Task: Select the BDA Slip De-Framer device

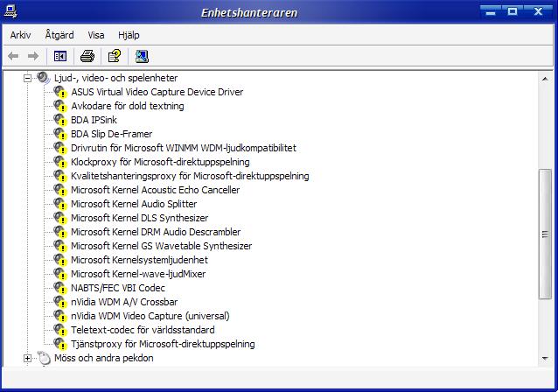Action: click(x=111, y=134)
